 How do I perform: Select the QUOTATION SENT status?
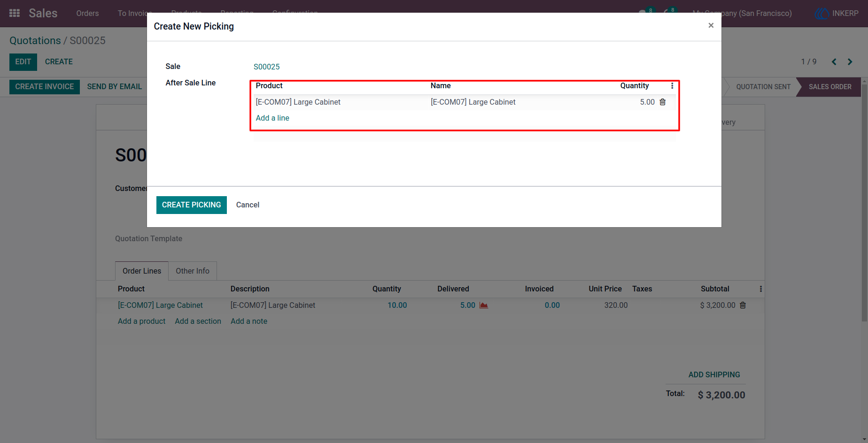click(x=763, y=87)
